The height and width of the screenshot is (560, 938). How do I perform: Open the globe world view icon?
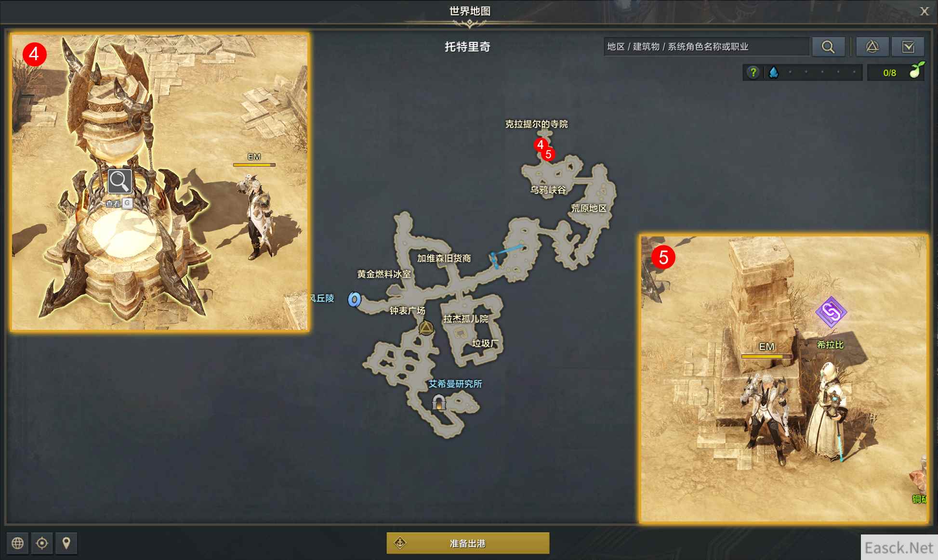[x=18, y=543]
